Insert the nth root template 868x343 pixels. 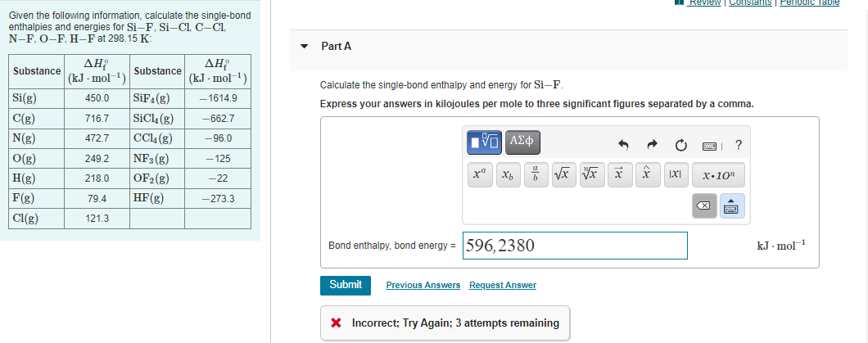590,176
